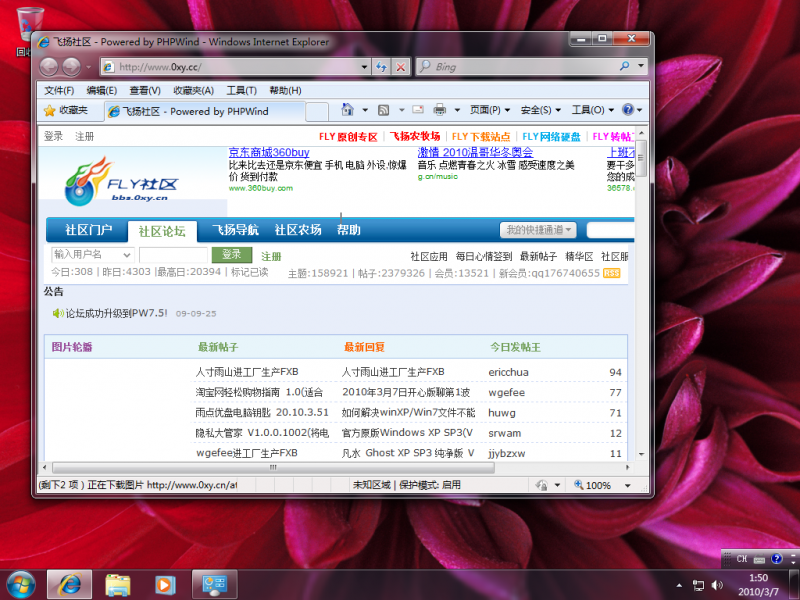Open user ericchua in today's posters list
This screenshot has height=600, width=800.
click(x=508, y=372)
